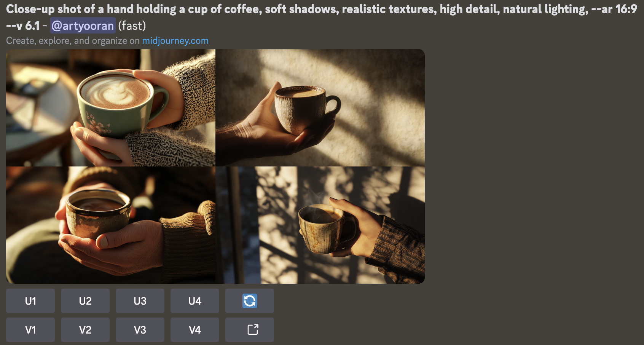644x345 pixels.
Task: Click the prompt text starting Close-up shot
Action: click(x=322, y=17)
